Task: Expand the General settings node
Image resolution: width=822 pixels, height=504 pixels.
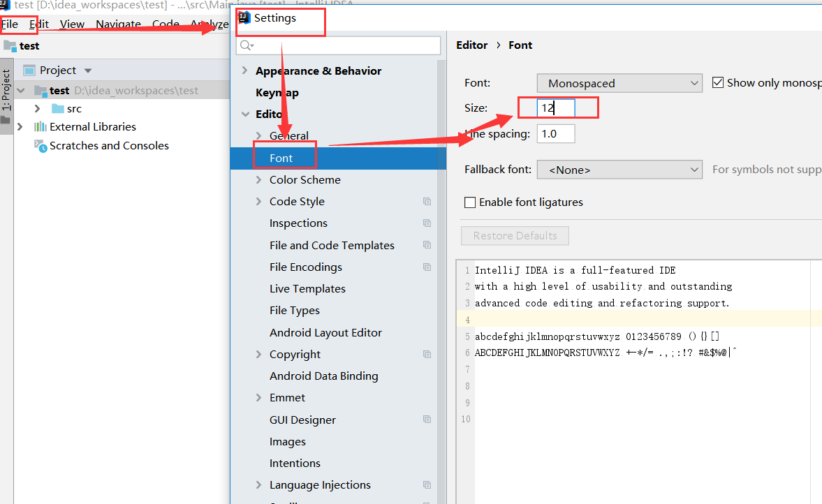Action: (258, 135)
